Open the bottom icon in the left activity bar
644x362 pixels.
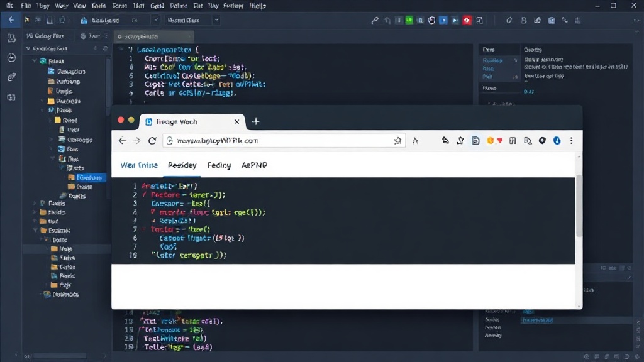click(11, 97)
